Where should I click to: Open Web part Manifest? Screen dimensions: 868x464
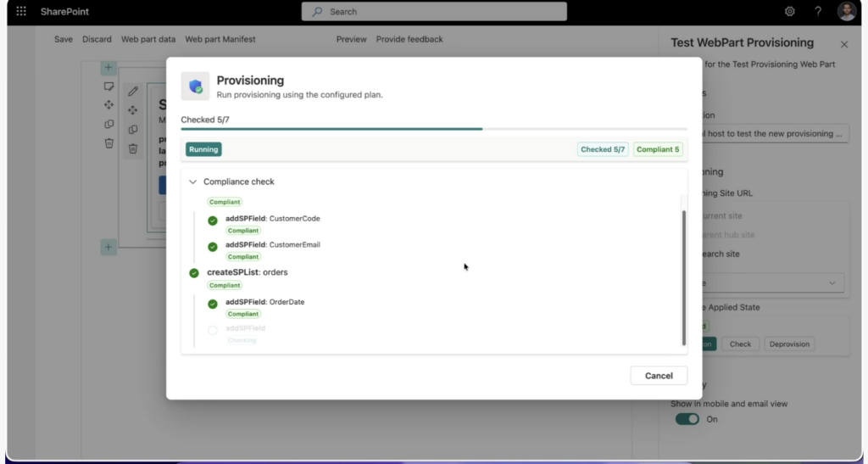pos(220,39)
